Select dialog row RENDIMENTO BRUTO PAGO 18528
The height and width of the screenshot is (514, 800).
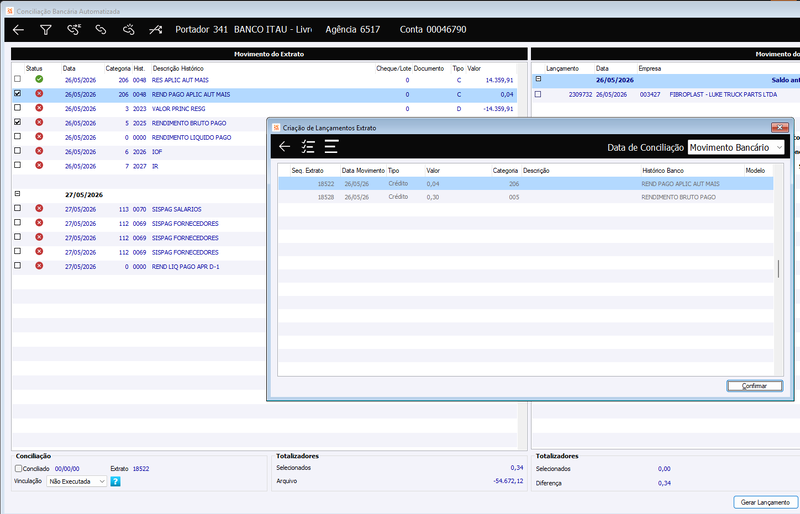(x=526, y=197)
